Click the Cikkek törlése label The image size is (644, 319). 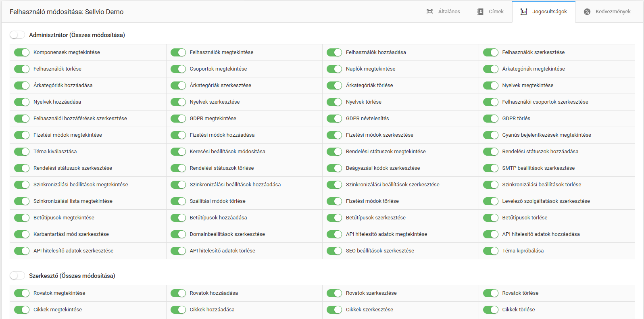pos(518,310)
